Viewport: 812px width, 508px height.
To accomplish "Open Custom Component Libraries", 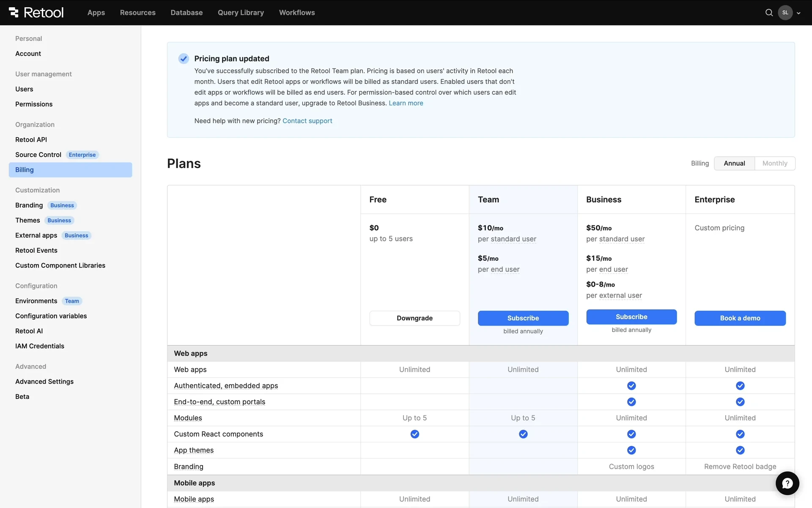I will pyautogui.click(x=60, y=265).
